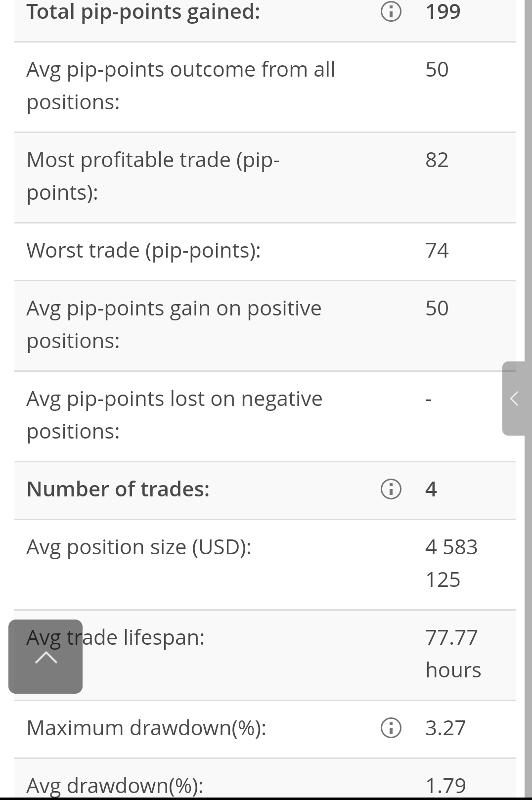The width and height of the screenshot is (532, 800).
Task: Tap the scroll-to-top arrow button
Action: tap(45, 656)
